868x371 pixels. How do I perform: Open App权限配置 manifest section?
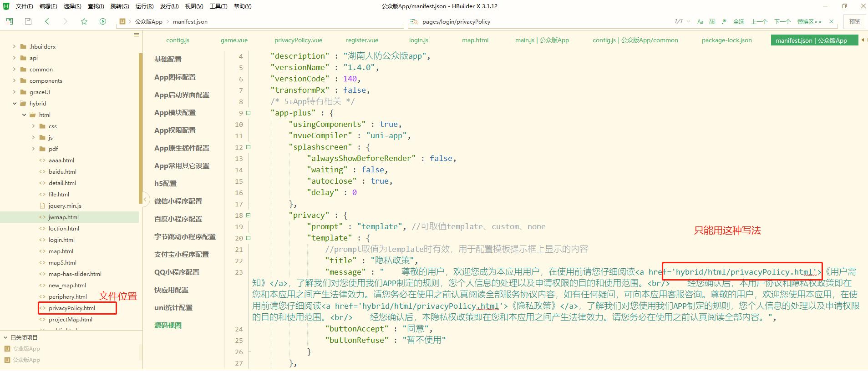[175, 130]
